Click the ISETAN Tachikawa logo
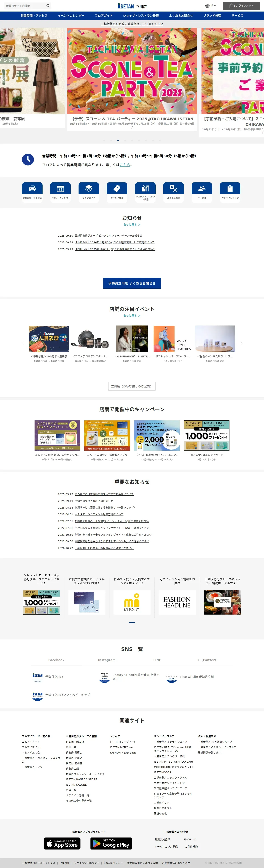This screenshot has height=868, width=264. pos(132,6)
